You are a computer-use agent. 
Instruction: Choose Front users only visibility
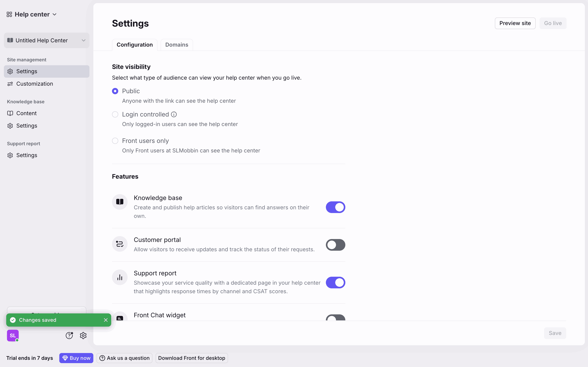pyautogui.click(x=115, y=141)
